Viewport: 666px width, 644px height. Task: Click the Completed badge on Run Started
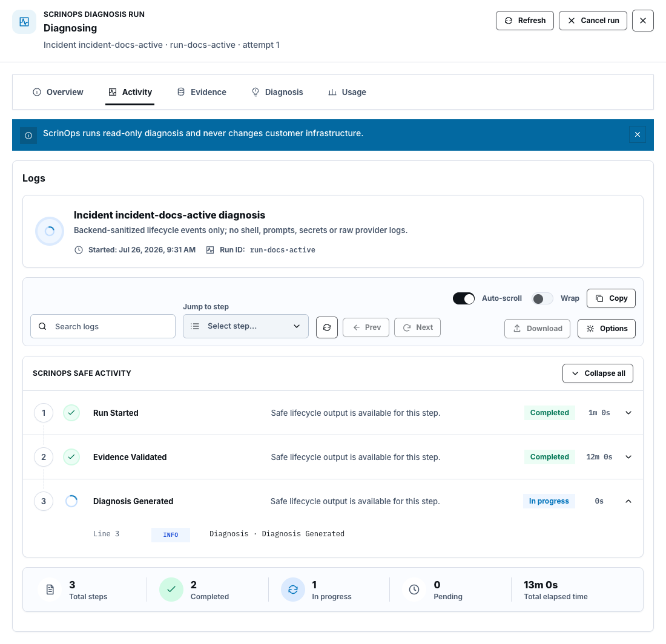point(549,413)
